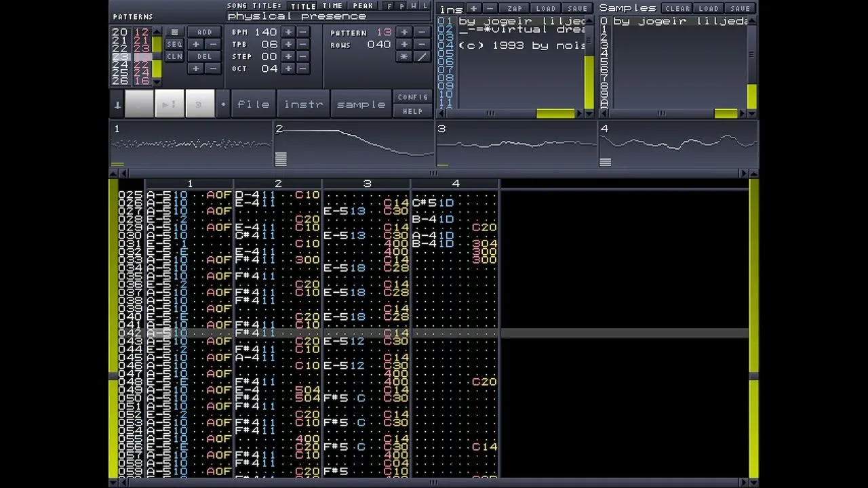Toggle the L live-switch option
Image resolution: width=868 pixels, height=488 pixels.
tap(425, 6)
